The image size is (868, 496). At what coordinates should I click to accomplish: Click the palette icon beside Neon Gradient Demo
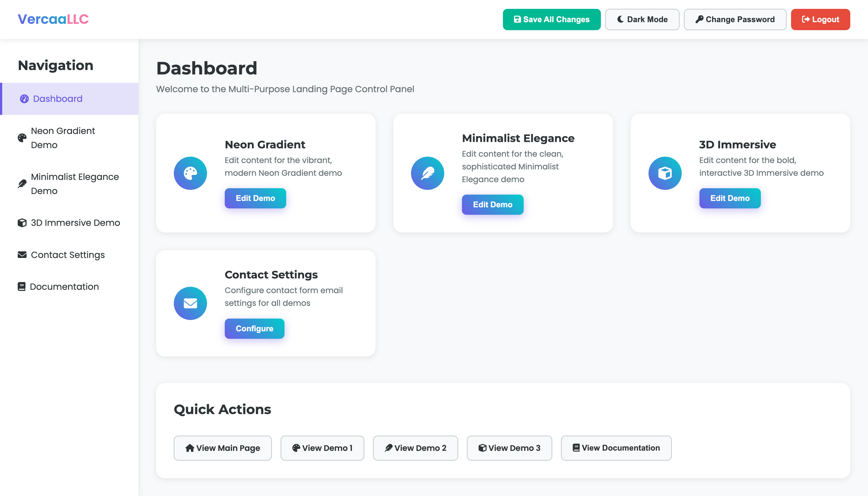coord(22,138)
